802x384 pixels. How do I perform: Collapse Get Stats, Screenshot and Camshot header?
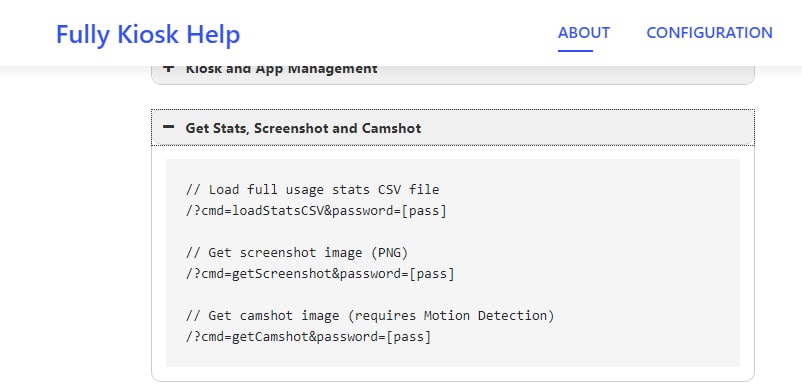tap(453, 128)
